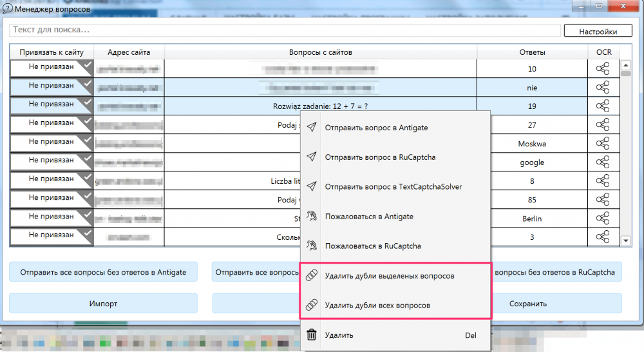Sort by Адрес сайта column header

coord(129,52)
